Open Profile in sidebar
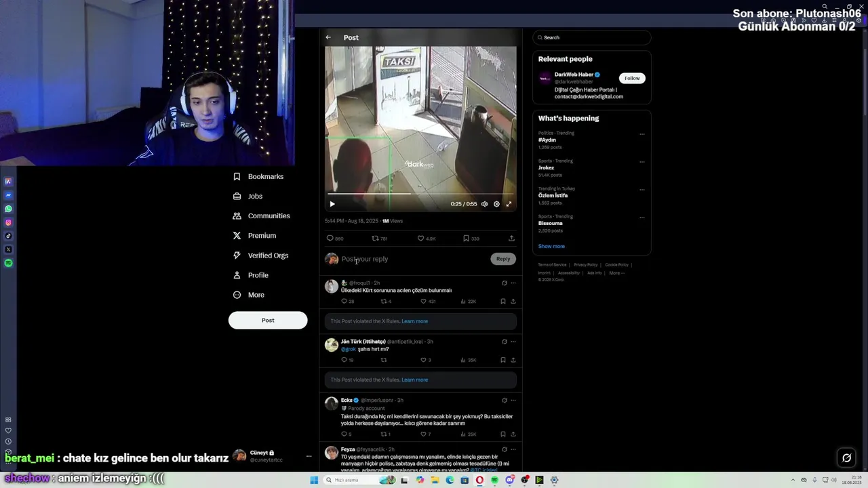 coord(250,275)
